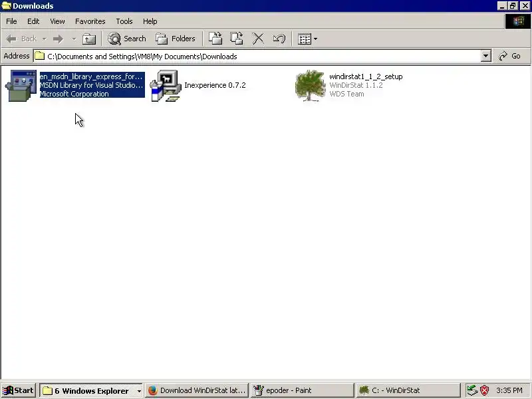Viewport: 532px width, 399px height.
Task: Open the Start menu
Action: 19,390
